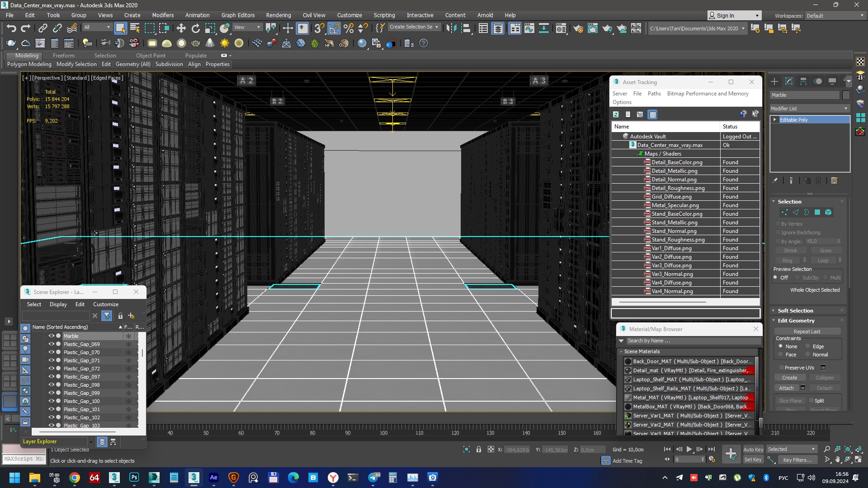Viewport: 868px width, 488px height.
Task: Open the Modify panel tab
Action: pyautogui.click(x=789, y=81)
